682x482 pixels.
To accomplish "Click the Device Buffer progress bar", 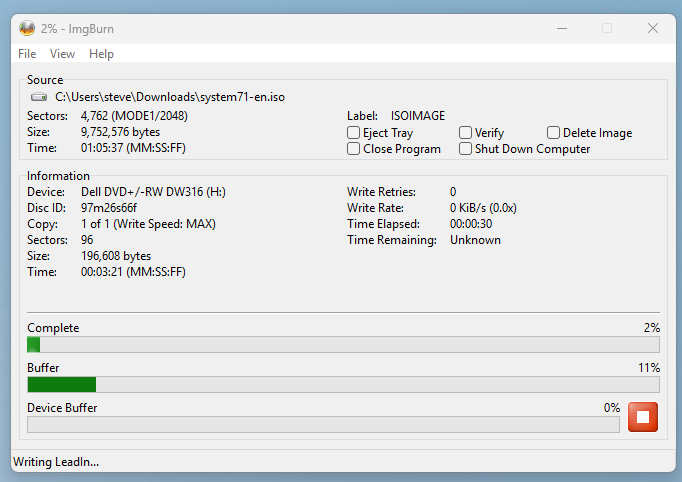I will point(323,424).
